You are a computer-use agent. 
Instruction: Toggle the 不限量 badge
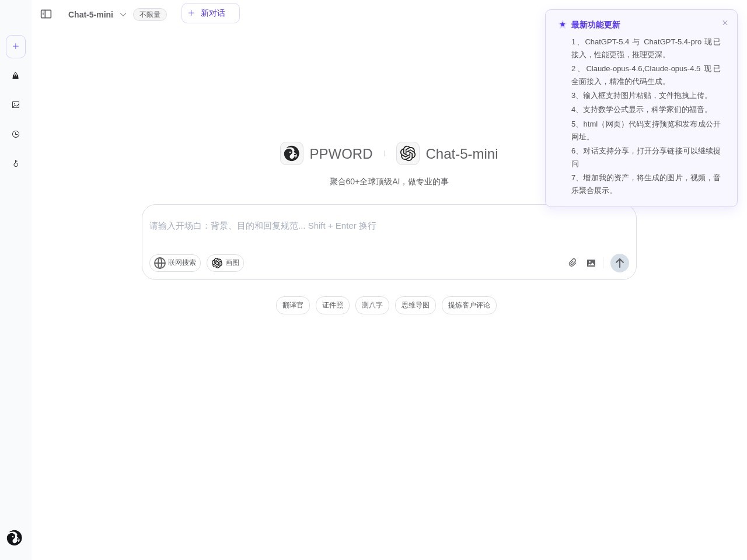coord(150,15)
